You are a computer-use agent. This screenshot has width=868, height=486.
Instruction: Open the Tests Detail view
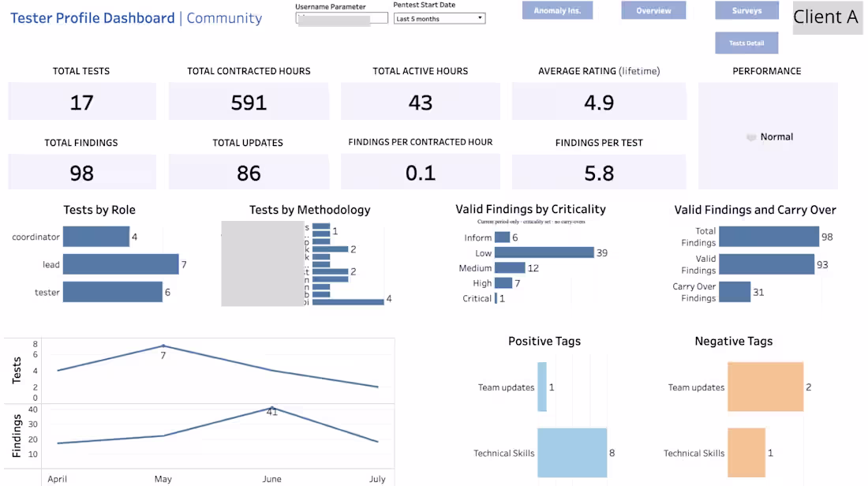[x=746, y=43]
